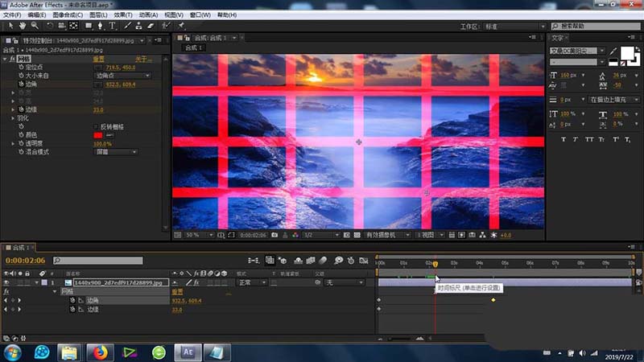This screenshot has width=644, height=362.
Task: Select the Clone Stamp tool
Action: 138,26
